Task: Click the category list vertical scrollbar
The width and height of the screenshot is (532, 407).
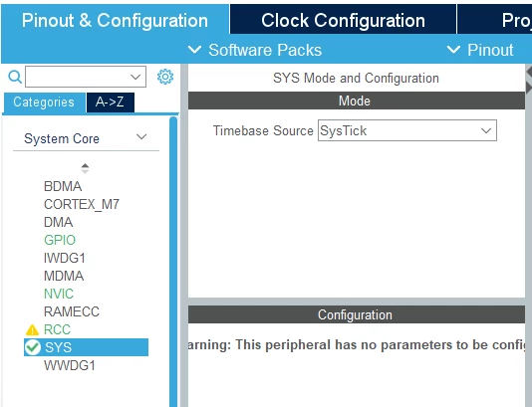Action: [173, 261]
